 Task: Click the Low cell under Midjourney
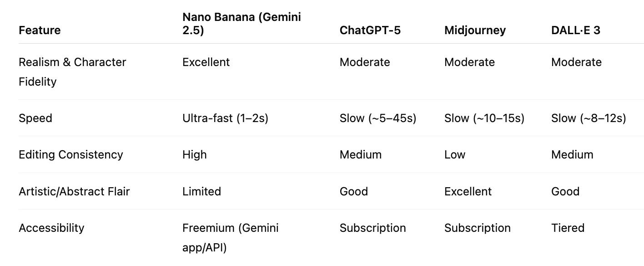click(x=455, y=155)
